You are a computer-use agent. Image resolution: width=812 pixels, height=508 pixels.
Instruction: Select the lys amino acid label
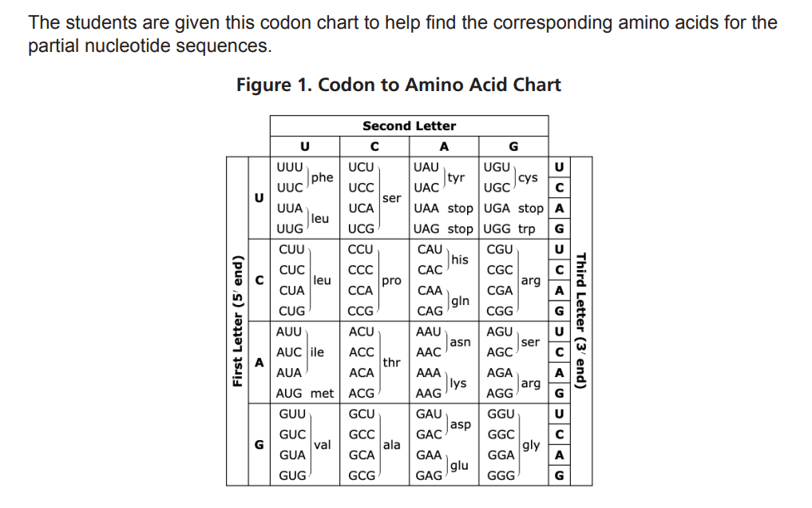457,383
